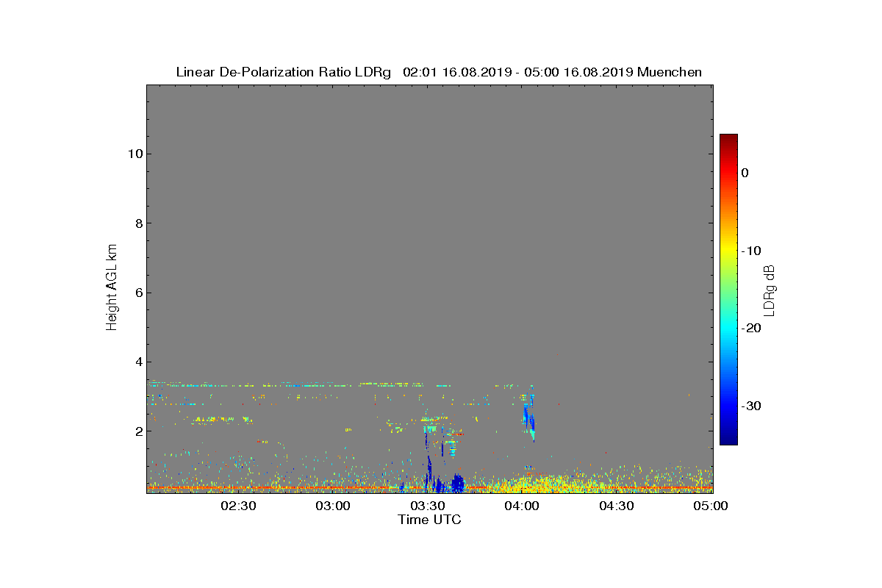The width and height of the screenshot is (882, 588).
Task: Click the colorbar value label -10
Action: click(x=751, y=251)
